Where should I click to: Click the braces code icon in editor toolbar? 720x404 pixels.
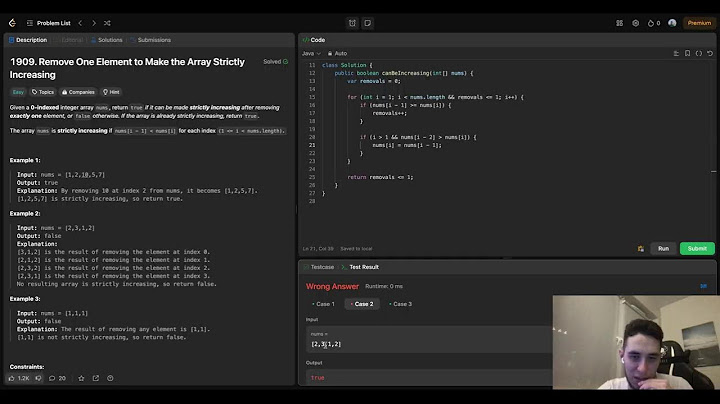coord(699,53)
